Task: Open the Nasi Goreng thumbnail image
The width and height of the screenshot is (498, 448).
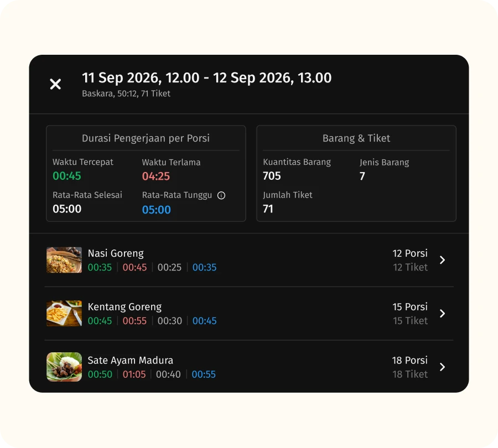Action: [64, 260]
